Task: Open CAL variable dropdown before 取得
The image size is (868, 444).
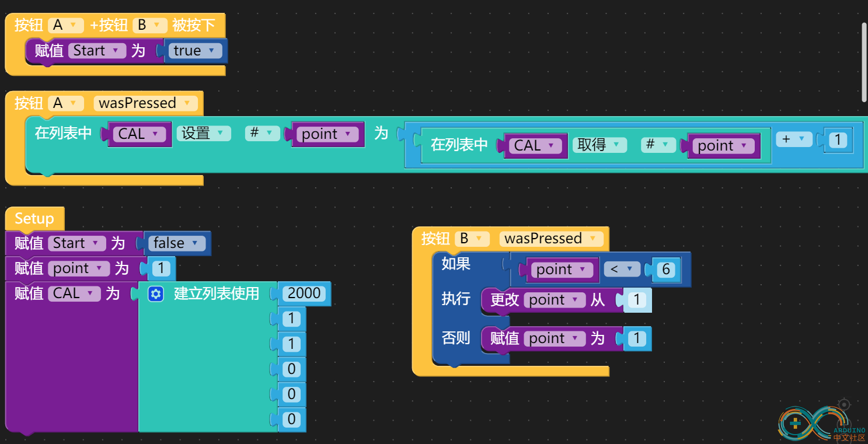Action: [535, 145]
